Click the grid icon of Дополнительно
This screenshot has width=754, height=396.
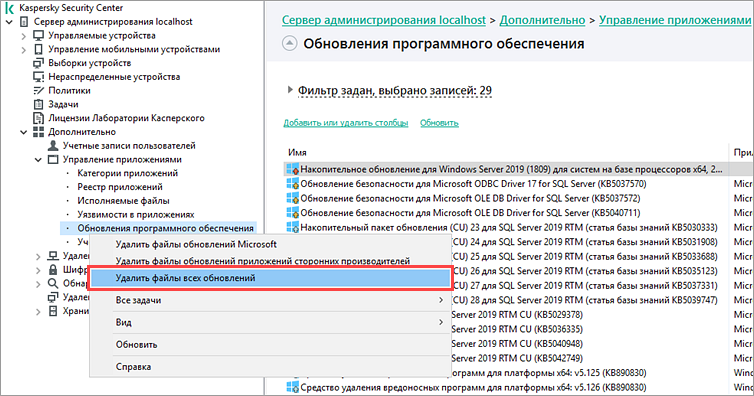[38, 132]
